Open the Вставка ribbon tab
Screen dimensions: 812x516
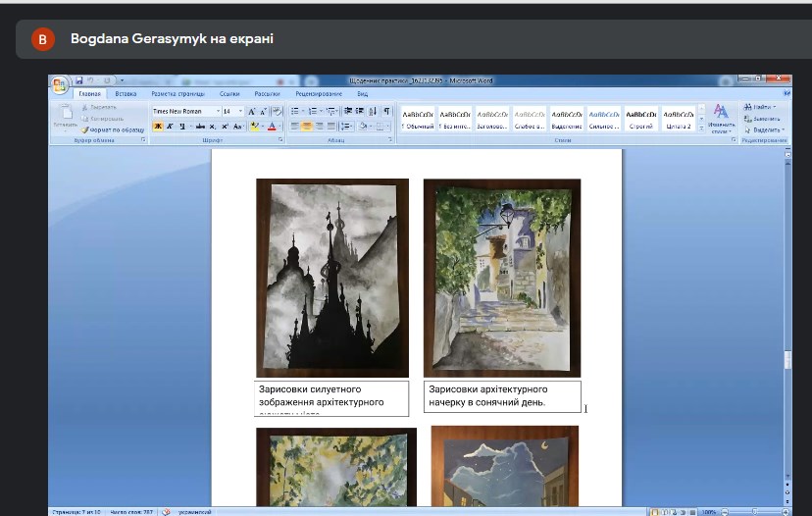[126, 94]
